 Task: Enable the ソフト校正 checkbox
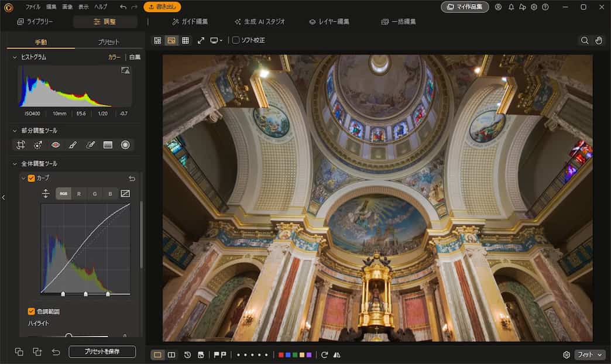point(236,40)
